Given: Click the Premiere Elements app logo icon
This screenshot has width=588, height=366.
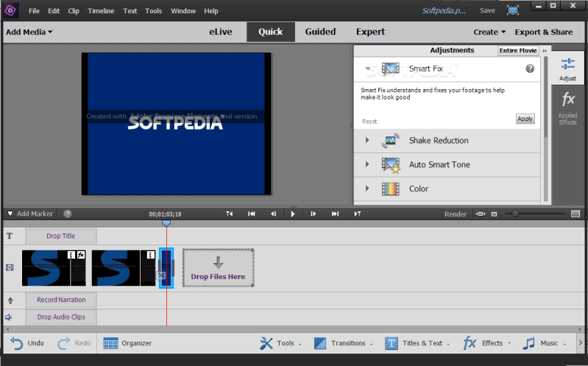Looking at the screenshot, I should 10,10.
